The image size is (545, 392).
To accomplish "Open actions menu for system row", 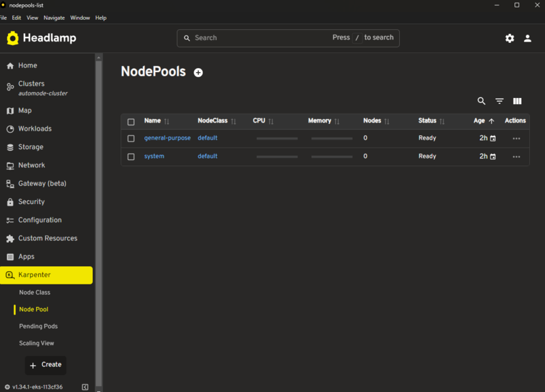I will pos(516,157).
